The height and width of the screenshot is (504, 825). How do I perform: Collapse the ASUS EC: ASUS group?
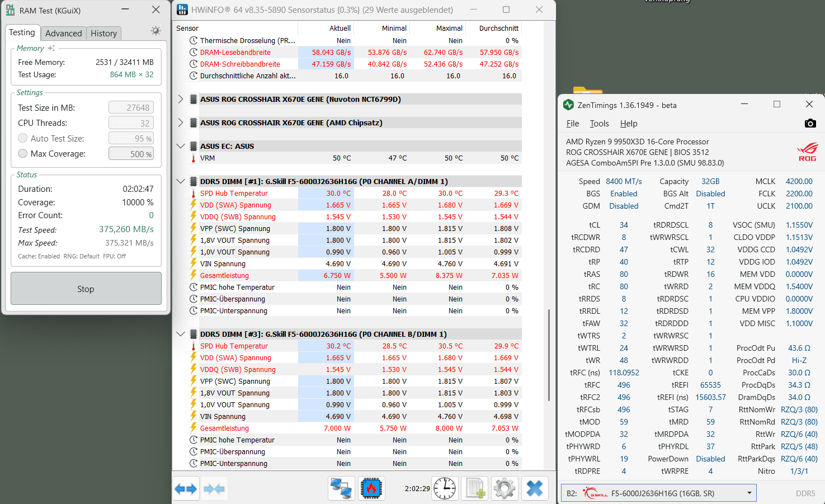click(x=180, y=146)
